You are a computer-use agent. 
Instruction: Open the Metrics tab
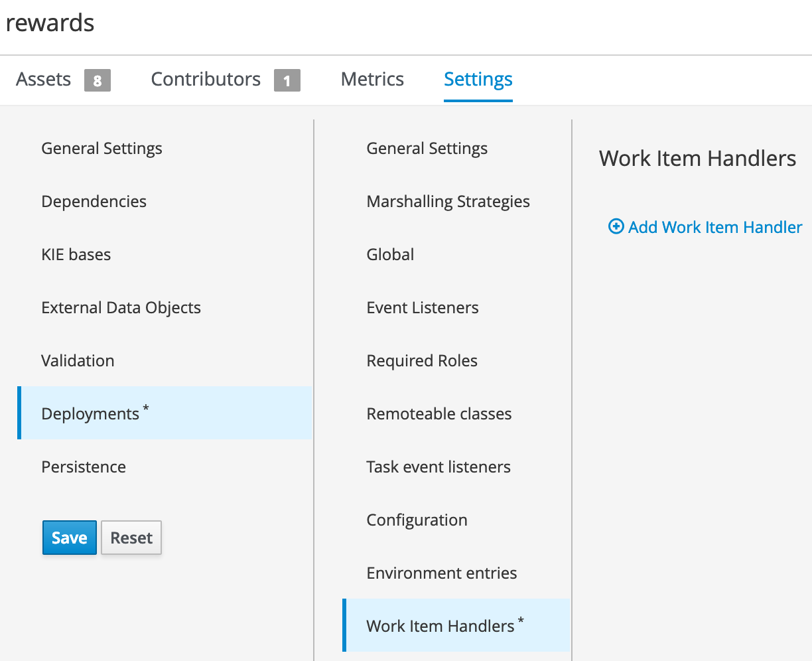coord(372,80)
